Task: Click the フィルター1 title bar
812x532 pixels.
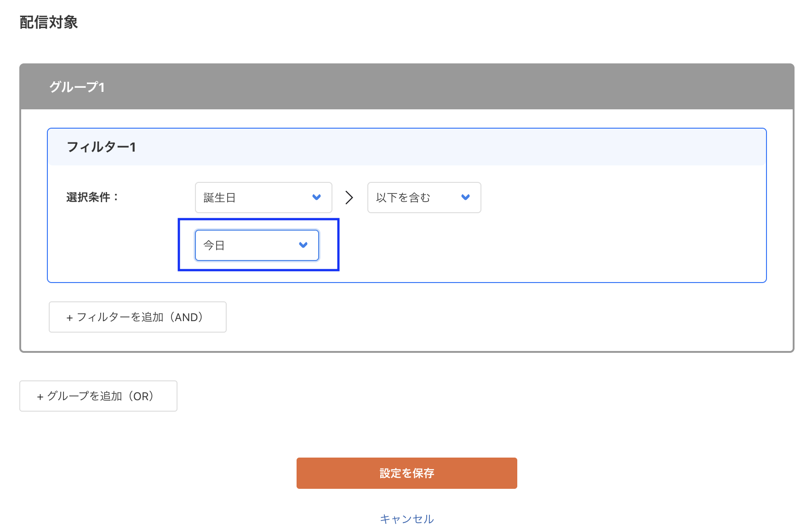Action: 406,147
